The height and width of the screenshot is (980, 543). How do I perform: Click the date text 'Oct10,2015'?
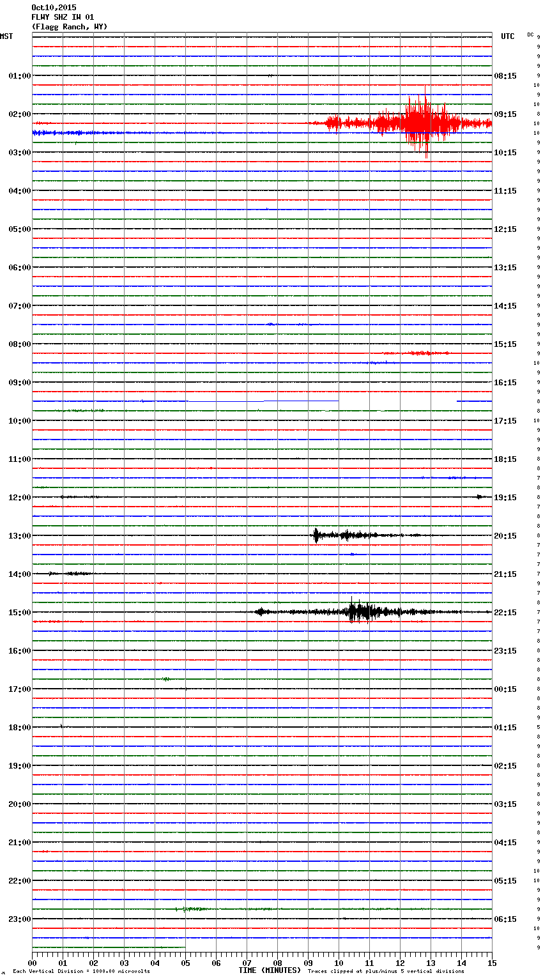54,8
